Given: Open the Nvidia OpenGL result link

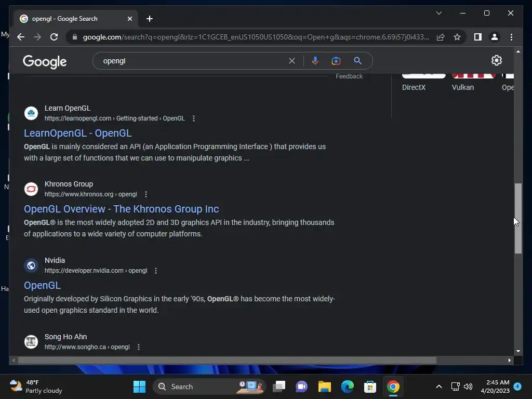Looking at the screenshot, I should click(43, 285).
